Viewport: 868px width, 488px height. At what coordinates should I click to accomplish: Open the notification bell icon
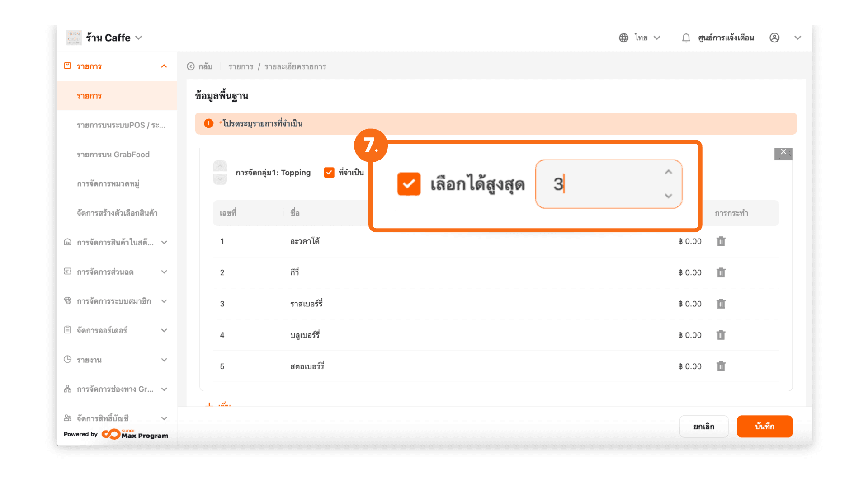[x=686, y=38]
